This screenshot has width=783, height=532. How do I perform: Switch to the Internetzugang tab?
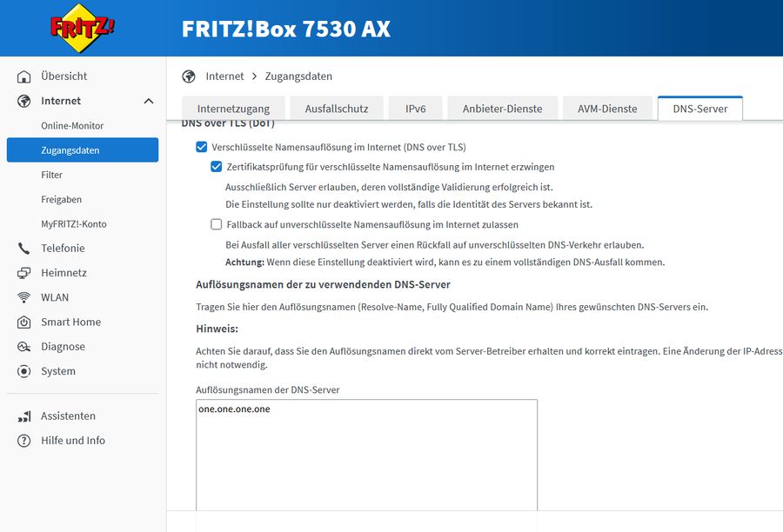pos(233,109)
